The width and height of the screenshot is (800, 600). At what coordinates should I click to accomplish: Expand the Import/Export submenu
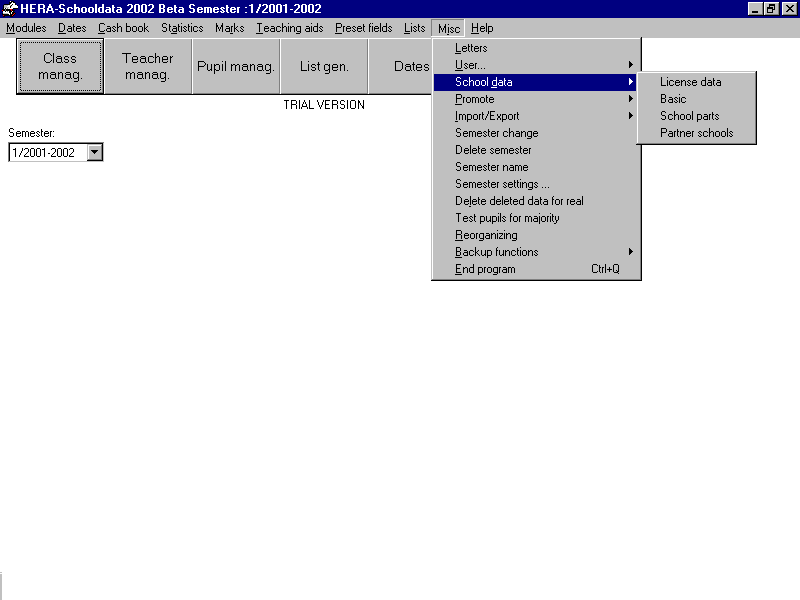(x=535, y=116)
